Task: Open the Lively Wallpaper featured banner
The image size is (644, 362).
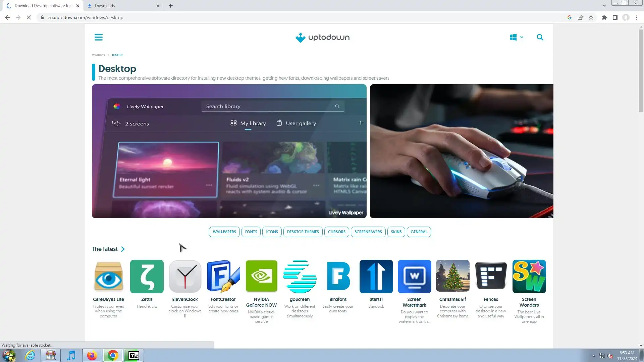Action: 229,151
